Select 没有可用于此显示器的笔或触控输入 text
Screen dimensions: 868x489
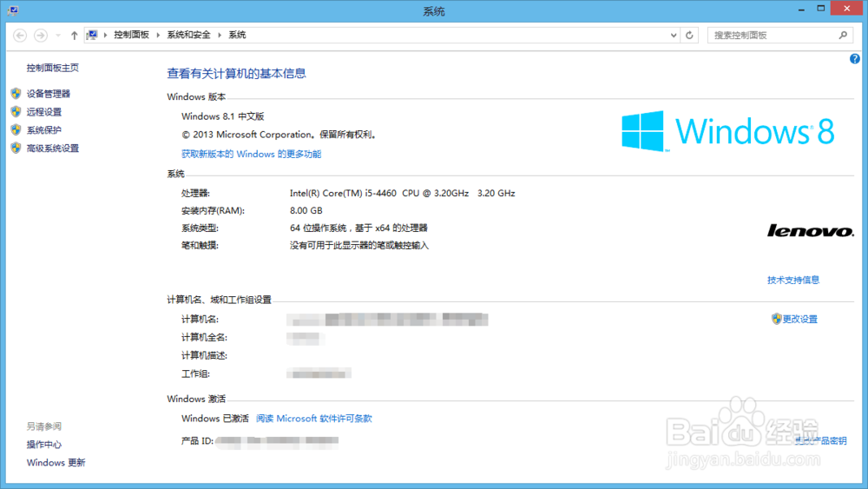click(x=359, y=245)
